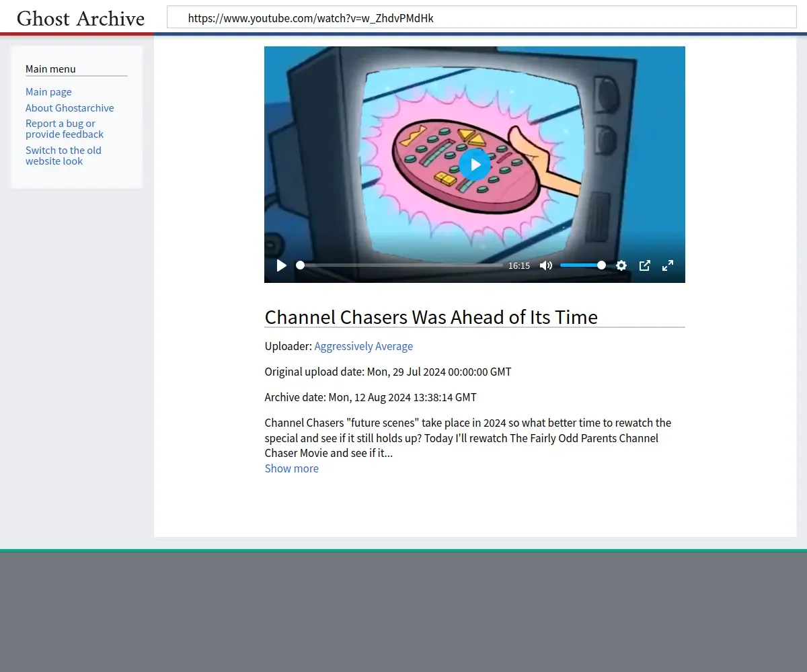Click Switch to the old website look

(63, 156)
